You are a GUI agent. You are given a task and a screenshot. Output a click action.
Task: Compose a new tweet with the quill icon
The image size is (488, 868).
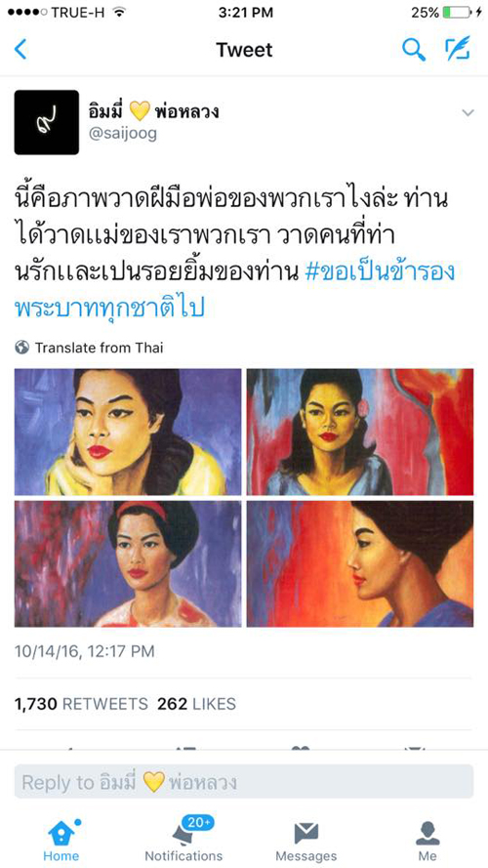458,49
